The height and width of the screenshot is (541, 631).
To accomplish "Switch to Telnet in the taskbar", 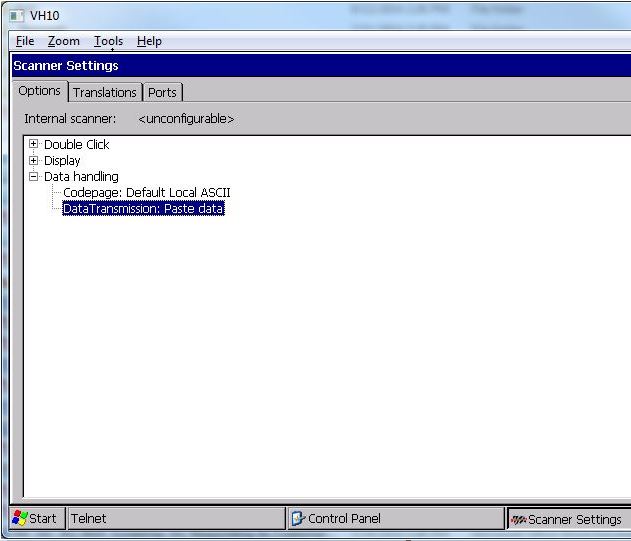I will point(175,518).
